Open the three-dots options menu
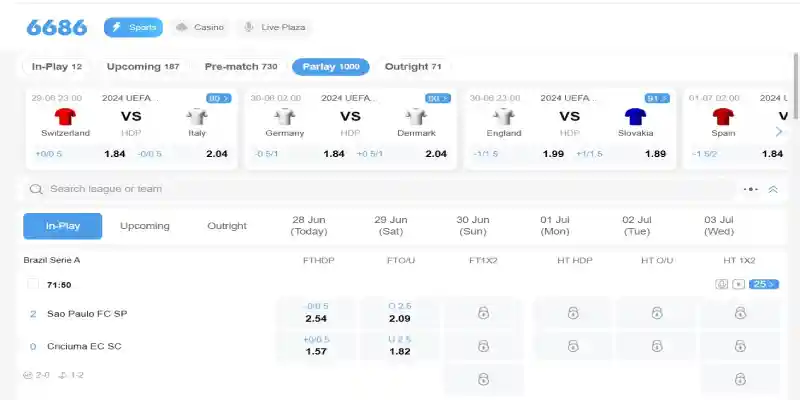 tap(751, 189)
